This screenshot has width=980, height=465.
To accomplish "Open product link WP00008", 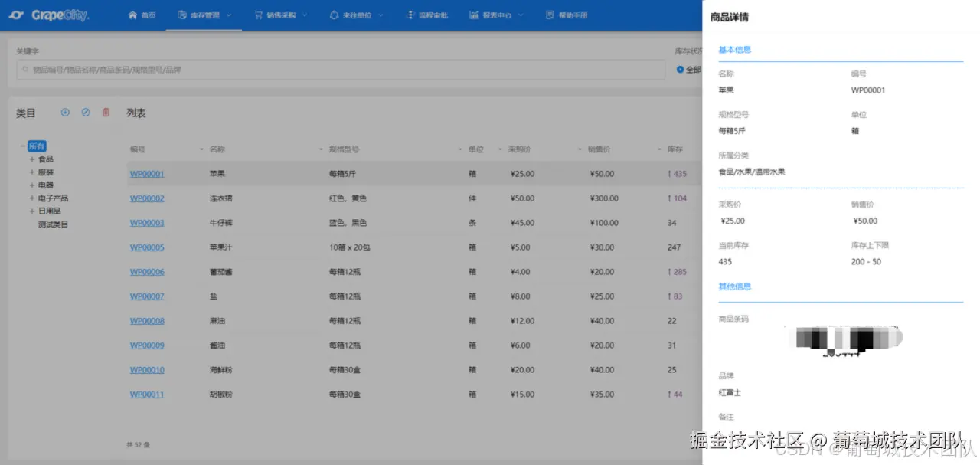I will coord(147,321).
